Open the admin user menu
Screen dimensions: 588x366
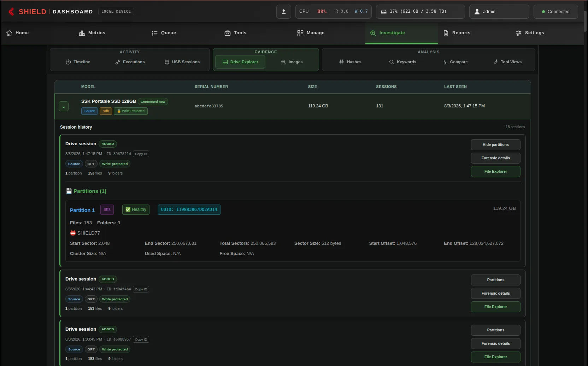click(499, 12)
